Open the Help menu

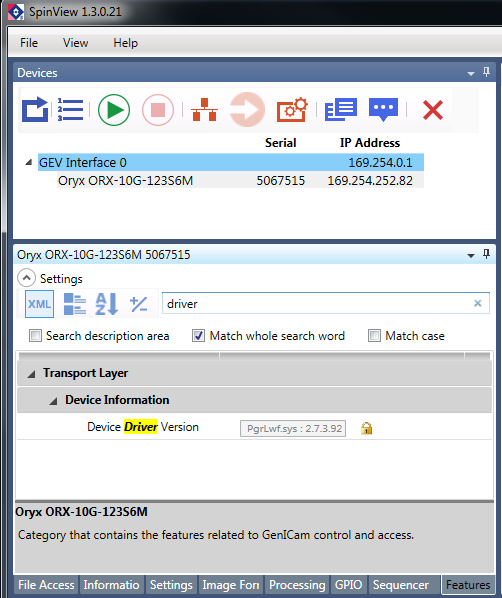click(x=126, y=43)
